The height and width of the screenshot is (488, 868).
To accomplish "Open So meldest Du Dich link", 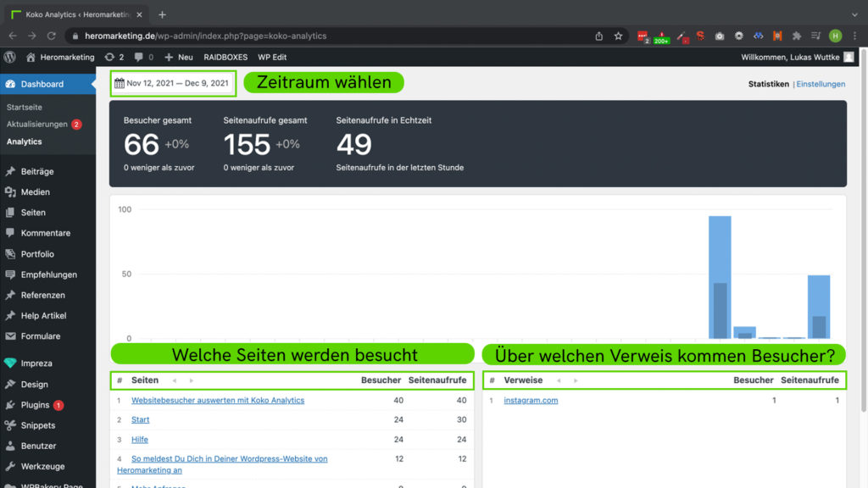I will 222,464.
